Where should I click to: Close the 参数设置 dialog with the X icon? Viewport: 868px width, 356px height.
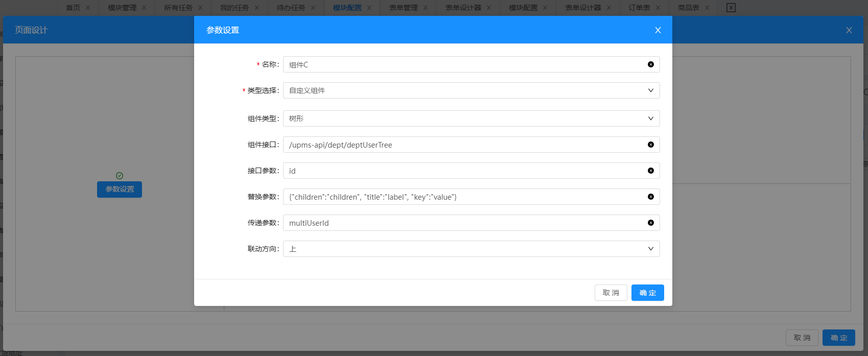pos(658,30)
